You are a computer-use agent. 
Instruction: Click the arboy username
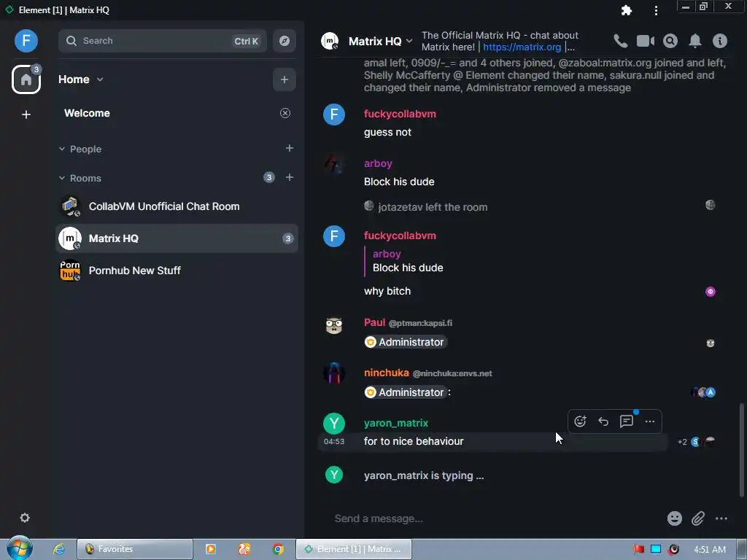tap(378, 163)
